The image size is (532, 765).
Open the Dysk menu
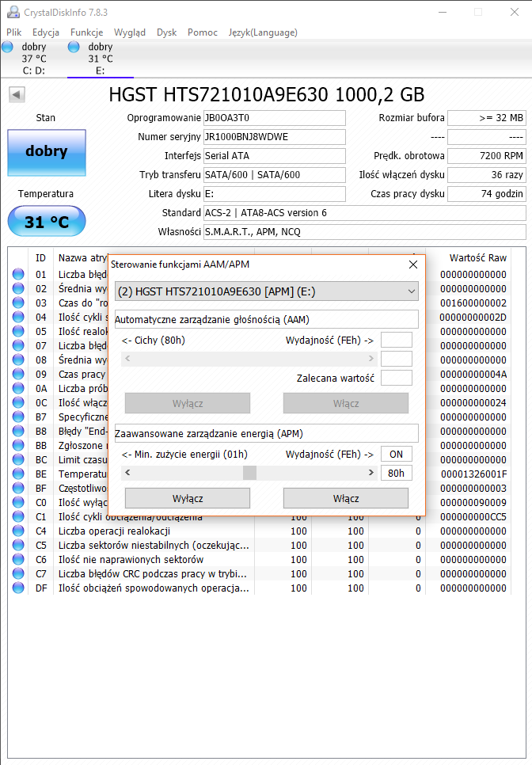167,32
